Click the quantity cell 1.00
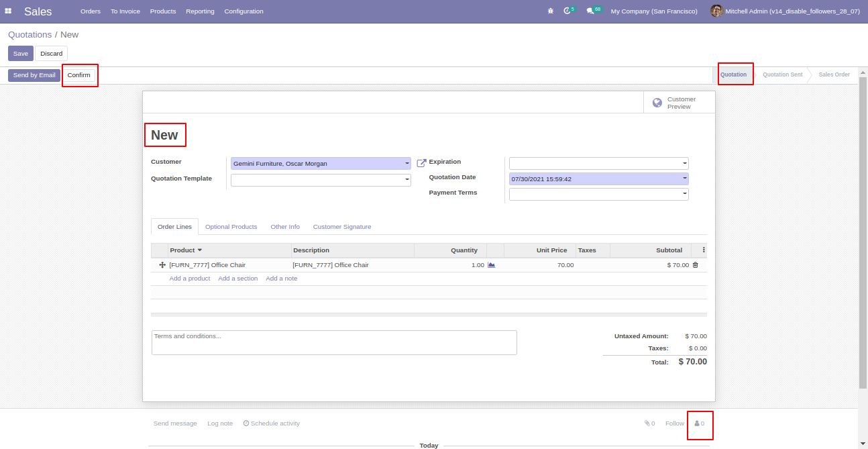 click(x=450, y=265)
